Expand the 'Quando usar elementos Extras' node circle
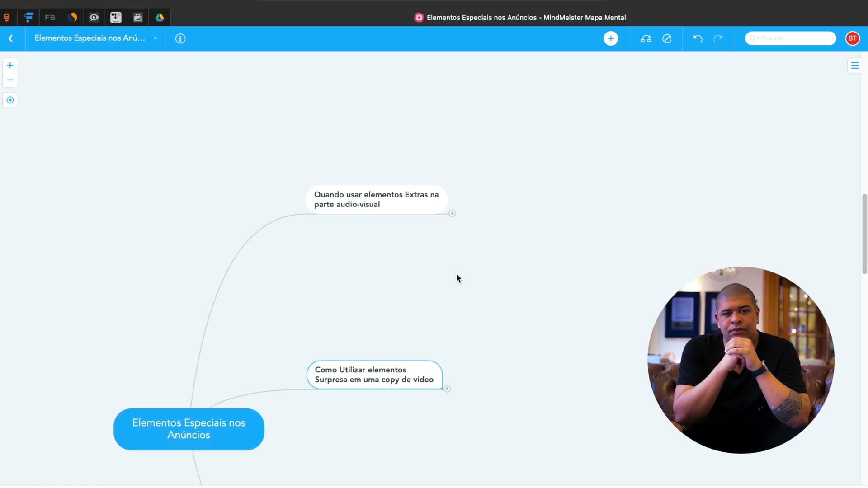The width and height of the screenshot is (868, 488). click(x=452, y=213)
